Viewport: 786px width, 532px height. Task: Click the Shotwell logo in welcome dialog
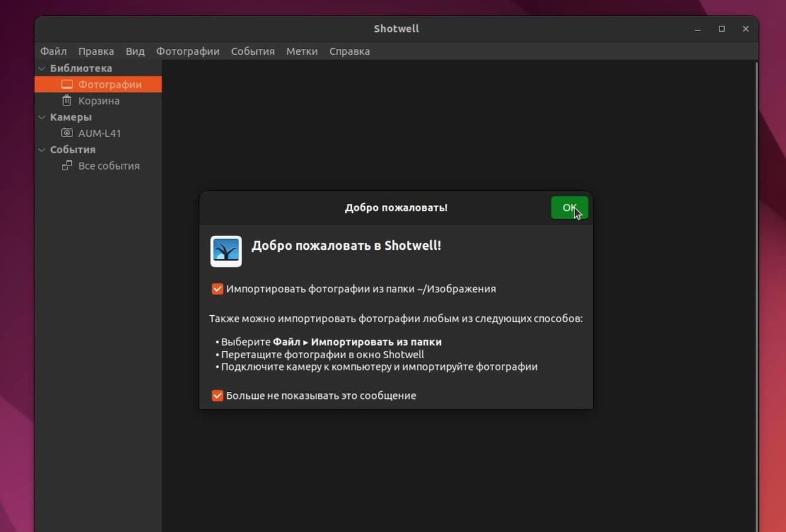click(226, 252)
